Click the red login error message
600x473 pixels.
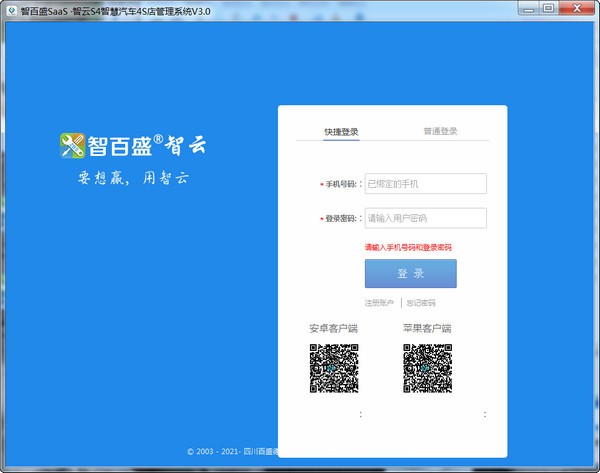(408, 246)
